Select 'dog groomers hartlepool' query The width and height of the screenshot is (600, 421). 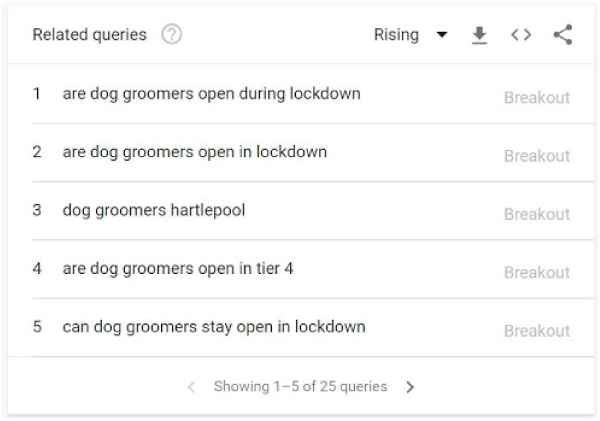[154, 210]
